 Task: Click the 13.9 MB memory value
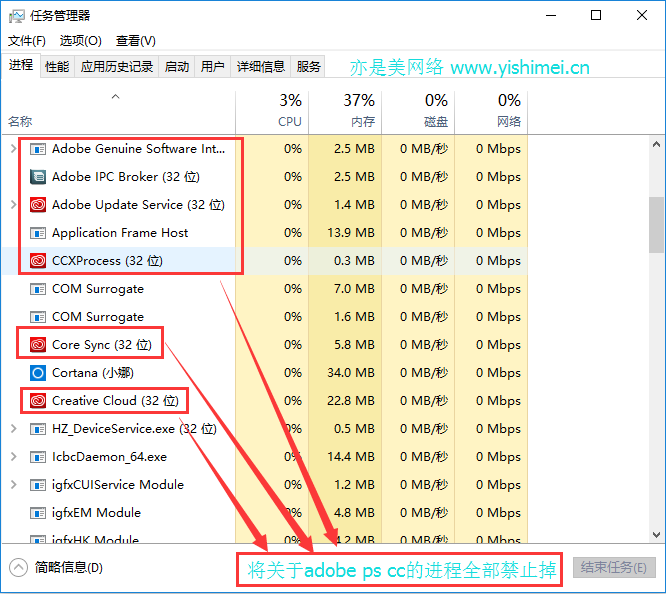[x=351, y=233]
